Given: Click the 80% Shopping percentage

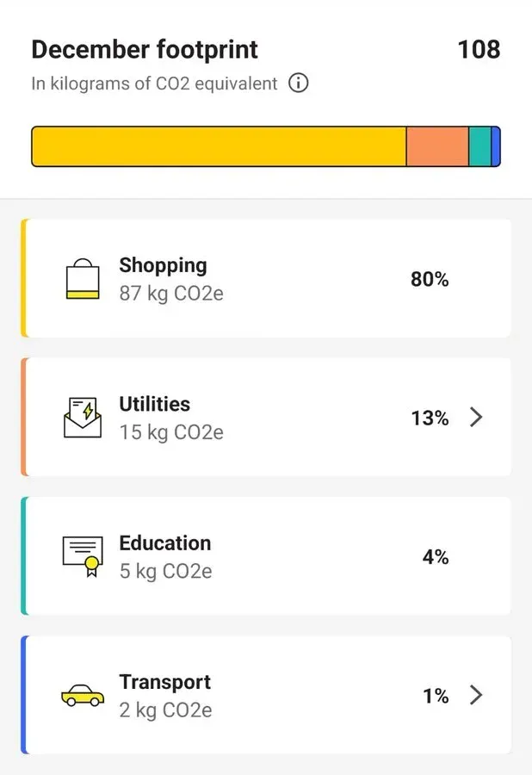Looking at the screenshot, I should (430, 279).
